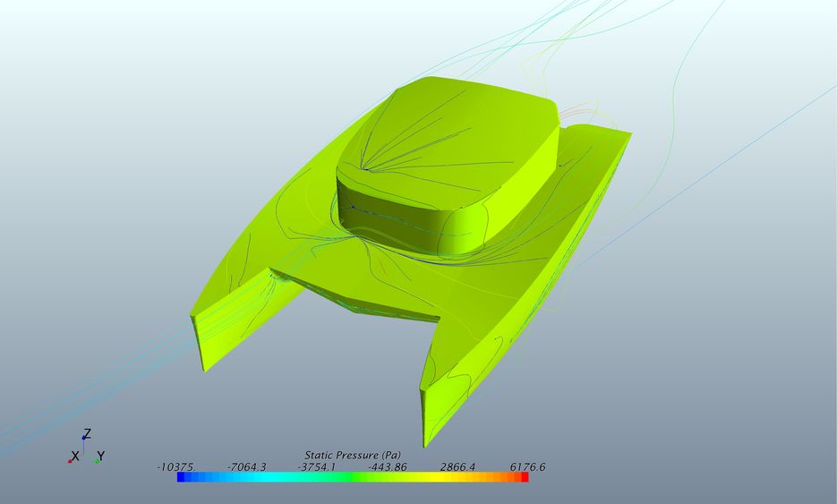Click the Static Pressure (Pa) legend title
Screen dimensions: 837x504
click(352, 455)
